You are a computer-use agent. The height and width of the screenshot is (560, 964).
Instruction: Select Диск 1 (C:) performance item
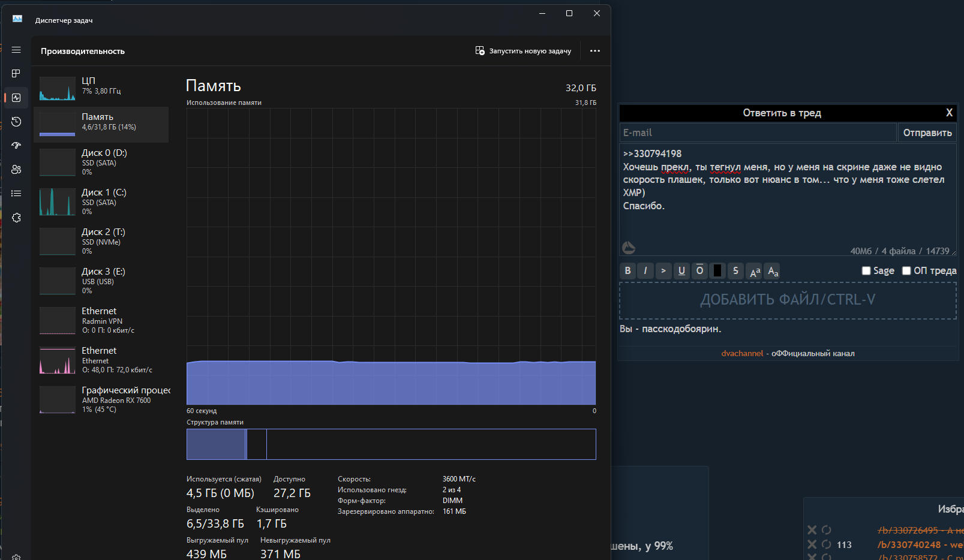coord(101,201)
